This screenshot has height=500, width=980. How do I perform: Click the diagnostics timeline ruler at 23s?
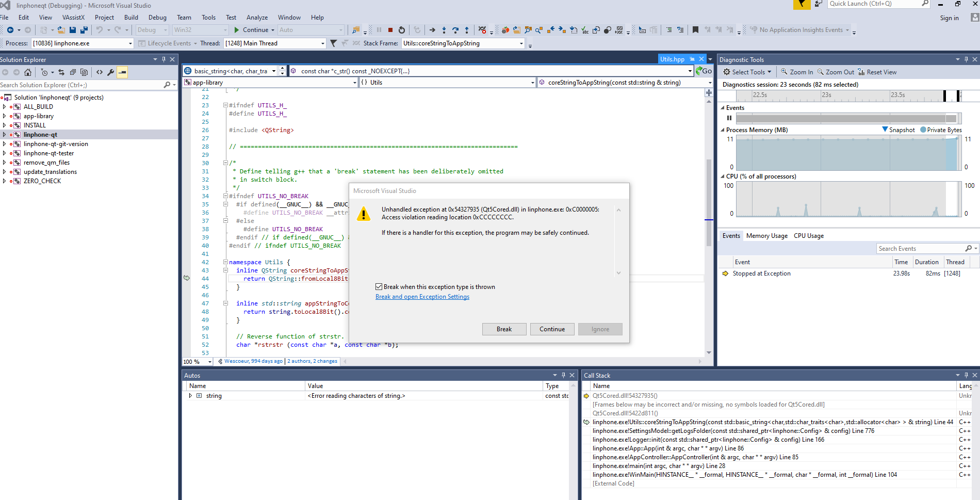(826, 95)
